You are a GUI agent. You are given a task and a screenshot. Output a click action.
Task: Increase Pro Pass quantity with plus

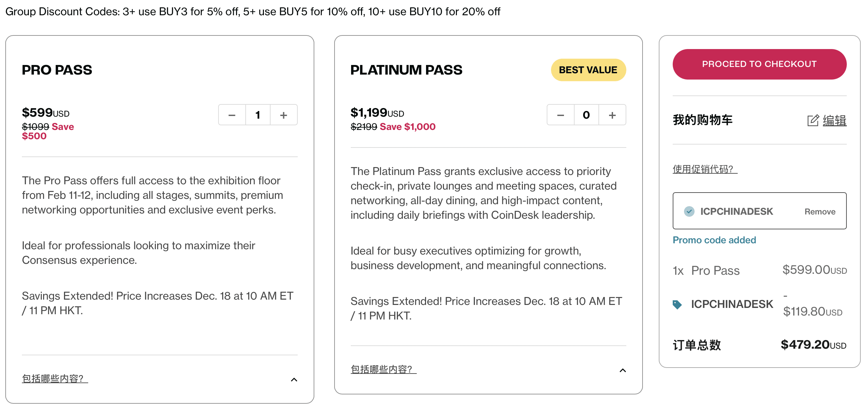[283, 115]
